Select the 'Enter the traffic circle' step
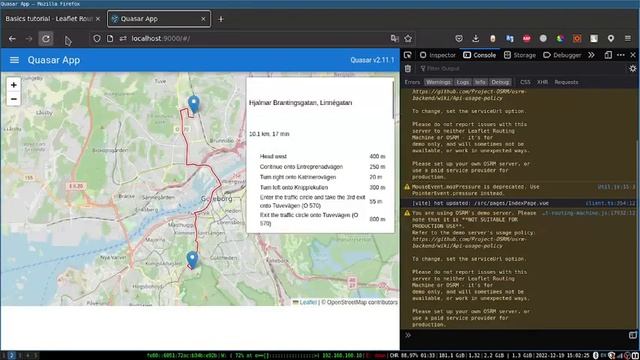 [x=322, y=201]
